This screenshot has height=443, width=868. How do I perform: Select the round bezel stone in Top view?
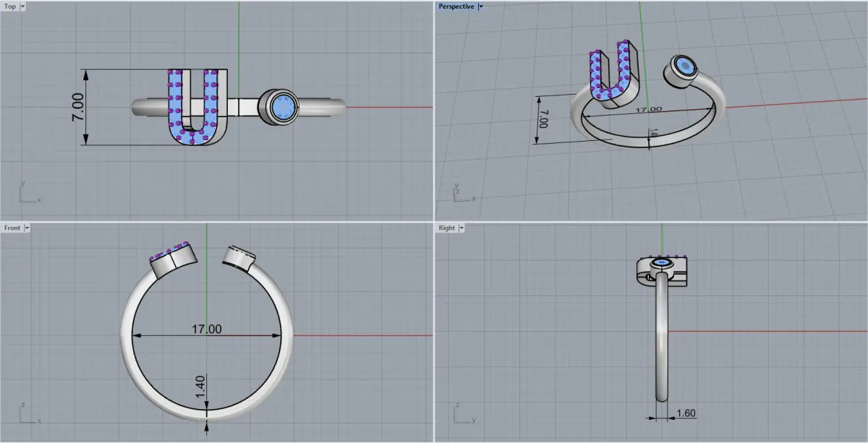click(x=281, y=107)
